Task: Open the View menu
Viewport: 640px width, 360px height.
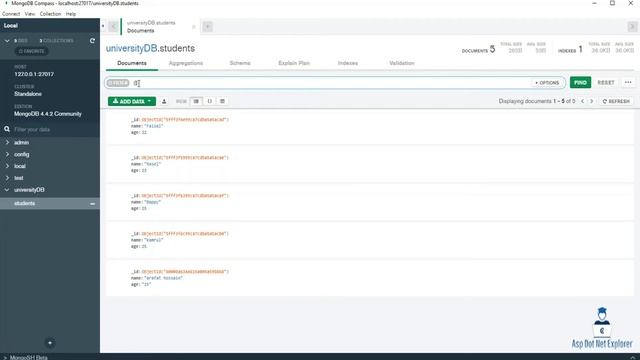Action: (30, 14)
